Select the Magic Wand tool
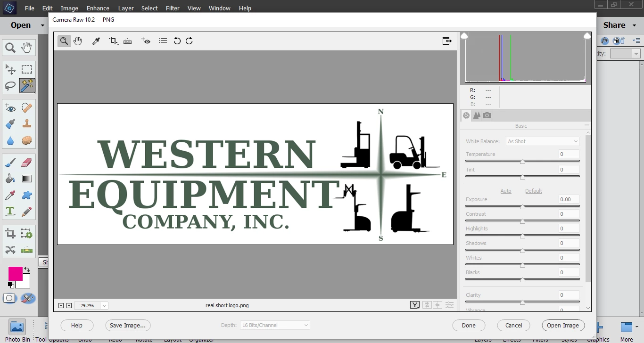 pyautogui.click(x=27, y=86)
